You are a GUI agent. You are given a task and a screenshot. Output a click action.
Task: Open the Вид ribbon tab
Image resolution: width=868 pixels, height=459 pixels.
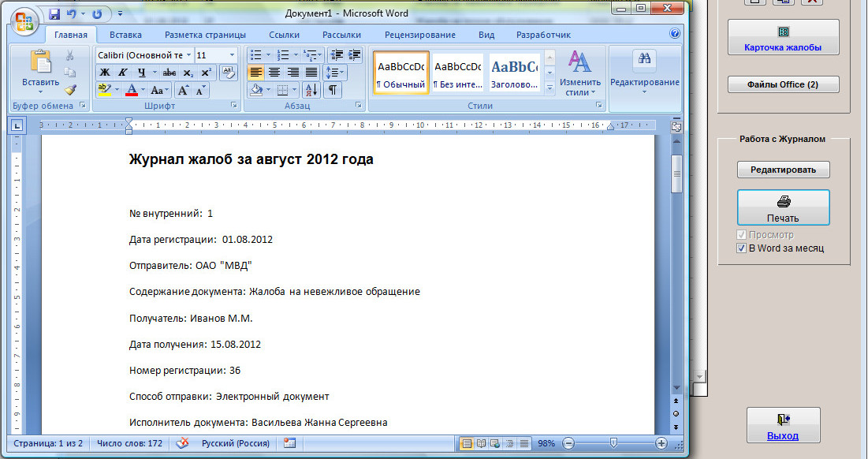click(x=486, y=35)
